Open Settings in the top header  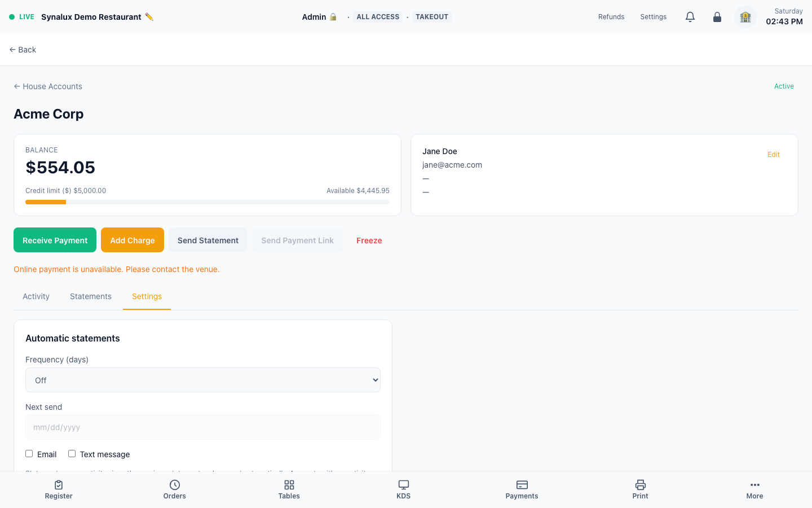click(x=654, y=17)
